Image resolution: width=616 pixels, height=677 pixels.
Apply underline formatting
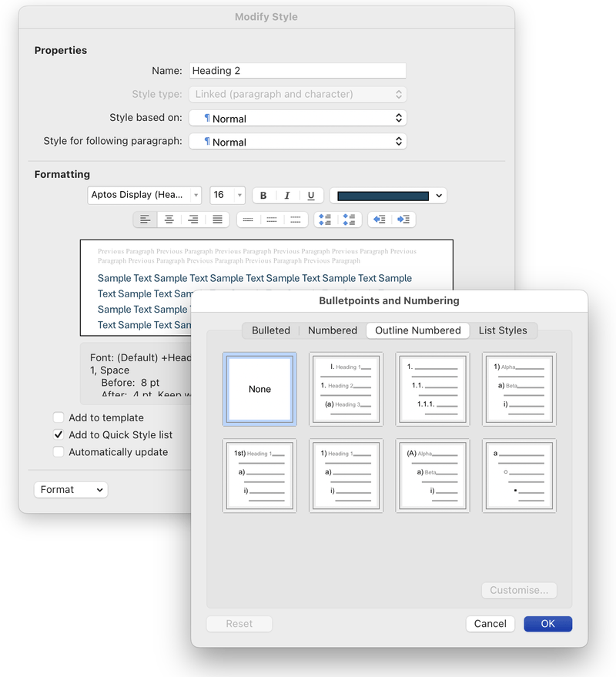pyautogui.click(x=309, y=195)
